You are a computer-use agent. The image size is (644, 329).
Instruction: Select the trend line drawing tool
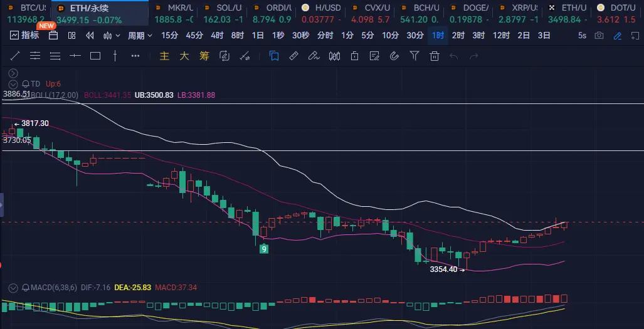pos(15,56)
